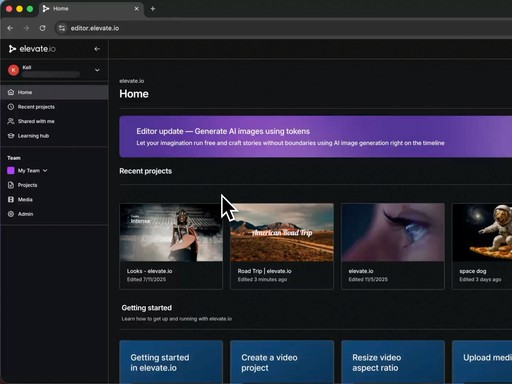
Task: Click the clock icon beside Recent projects
Action: pos(11,107)
